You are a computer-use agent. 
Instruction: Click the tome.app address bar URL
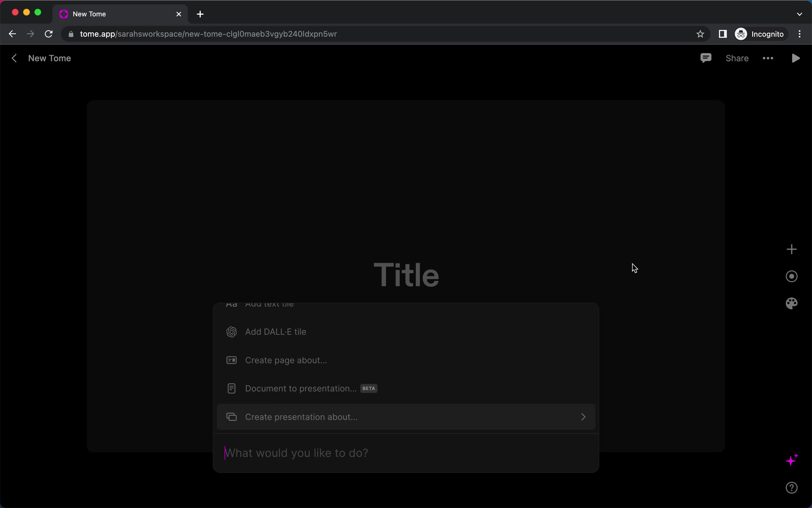click(x=208, y=34)
